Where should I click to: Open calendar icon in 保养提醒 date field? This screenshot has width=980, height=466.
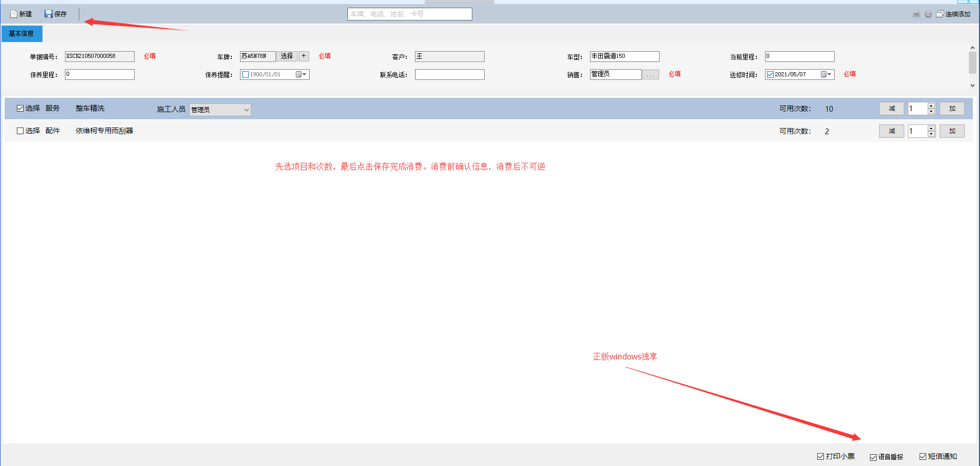[299, 75]
